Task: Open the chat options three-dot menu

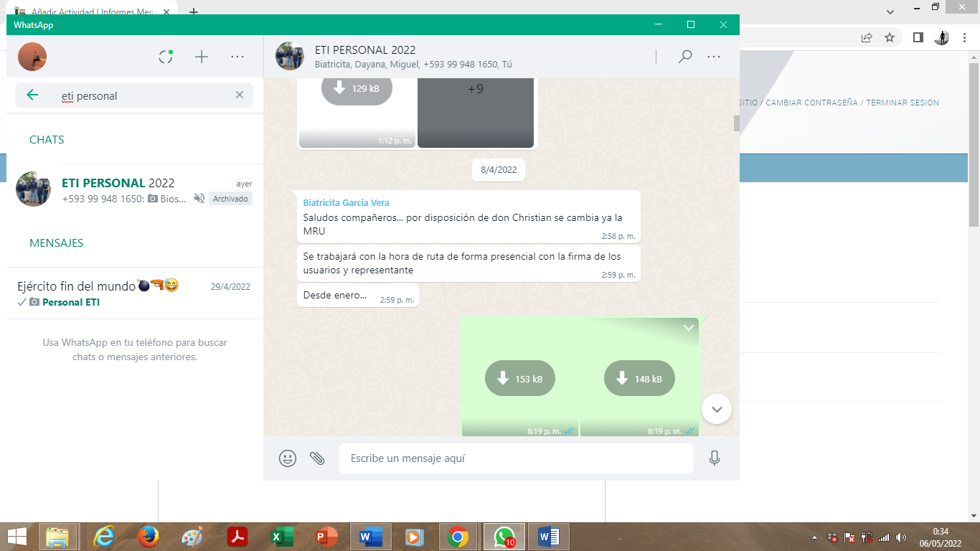Action: point(714,57)
